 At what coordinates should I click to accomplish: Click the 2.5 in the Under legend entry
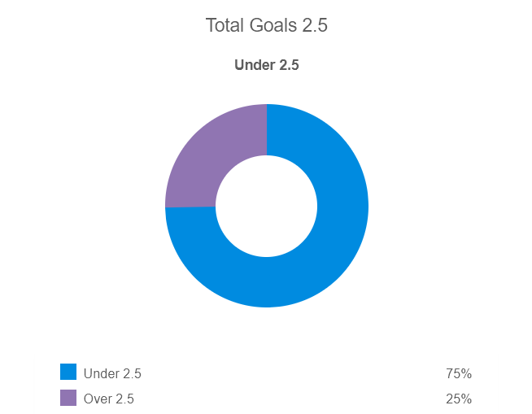coord(131,374)
